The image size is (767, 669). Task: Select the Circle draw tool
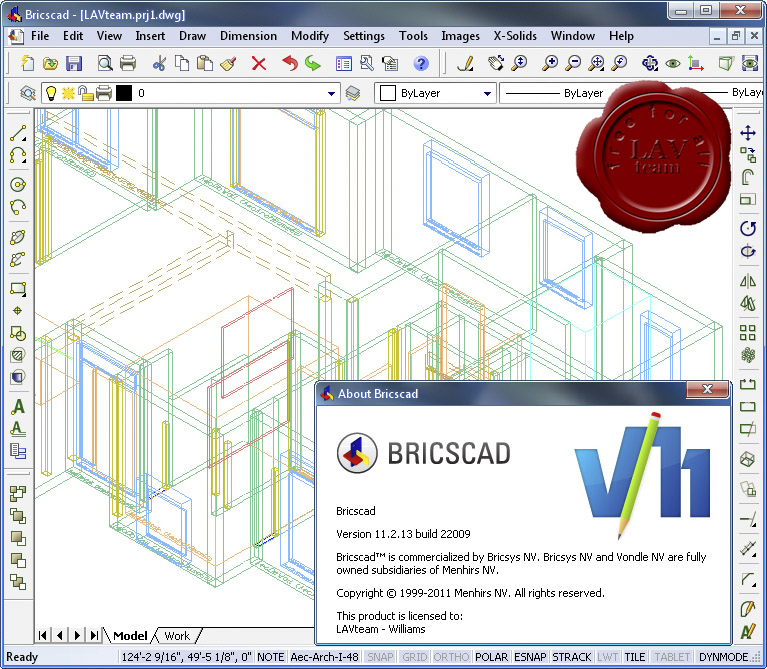(x=18, y=184)
